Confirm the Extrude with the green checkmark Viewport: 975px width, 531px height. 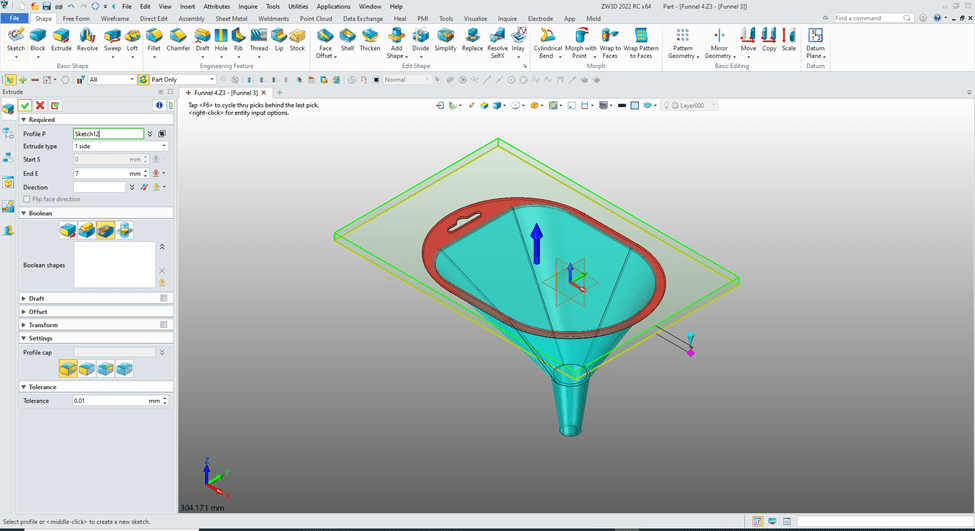pos(25,105)
